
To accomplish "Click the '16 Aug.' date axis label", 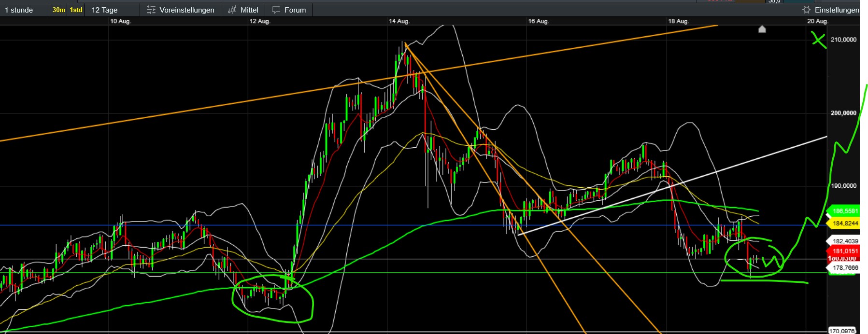I will coord(538,21).
